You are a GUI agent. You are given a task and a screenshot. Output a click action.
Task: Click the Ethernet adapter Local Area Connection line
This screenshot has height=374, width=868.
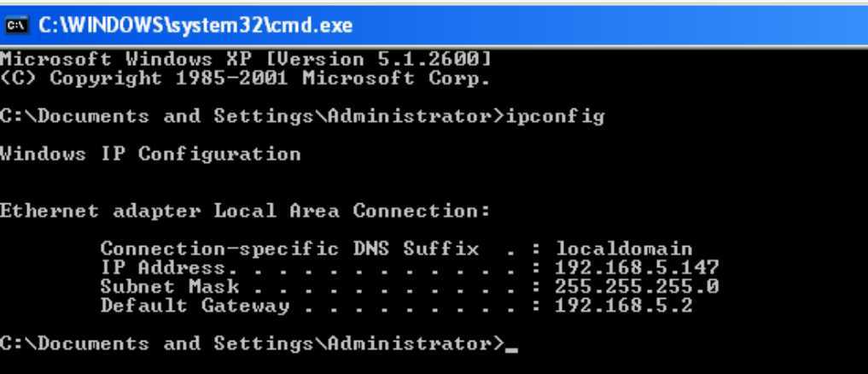point(245,211)
